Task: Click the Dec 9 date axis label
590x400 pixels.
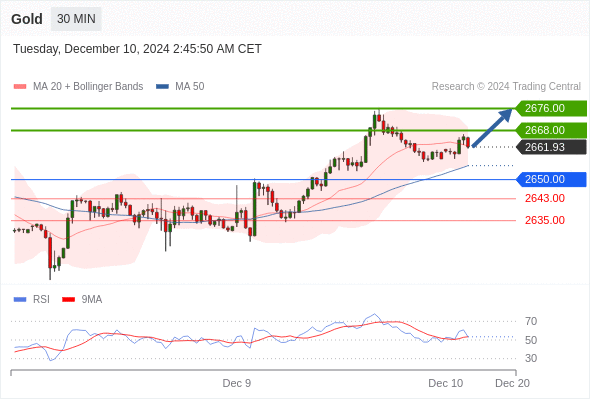Action: [236, 383]
